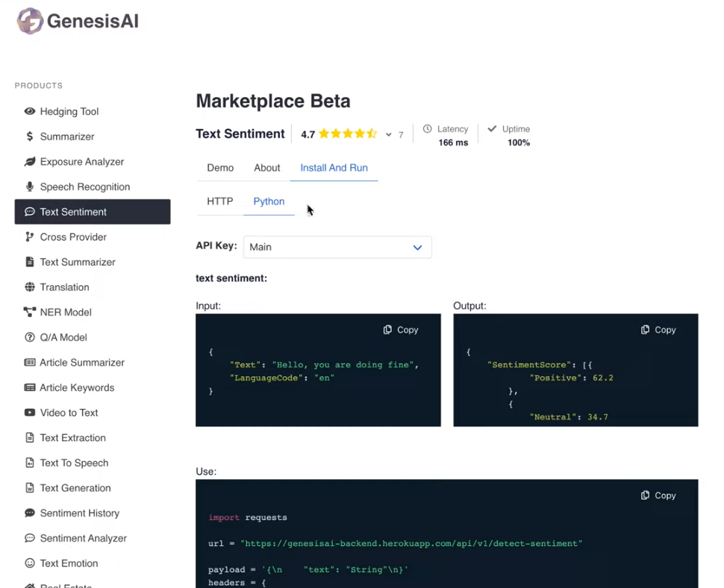This screenshot has height=588, width=724.
Task: Select the active Text Sentiment sidebar item
Action: tap(93, 212)
